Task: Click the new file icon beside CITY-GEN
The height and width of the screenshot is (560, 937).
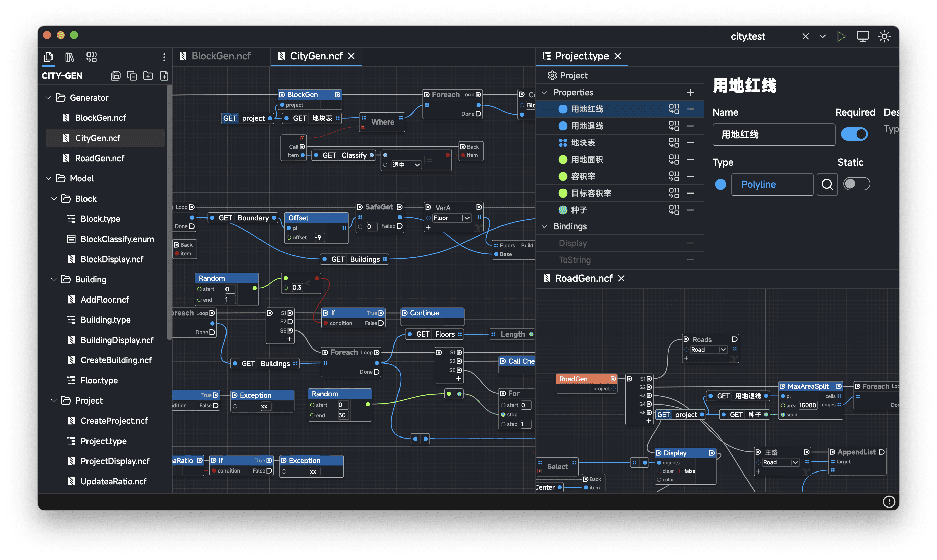Action: point(164,76)
